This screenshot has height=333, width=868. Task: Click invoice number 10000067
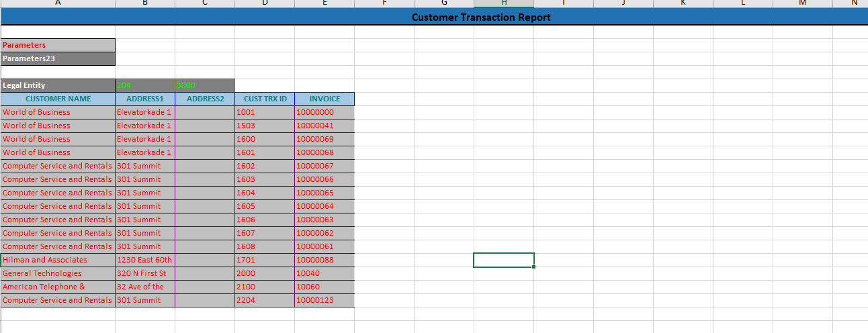[324, 166]
